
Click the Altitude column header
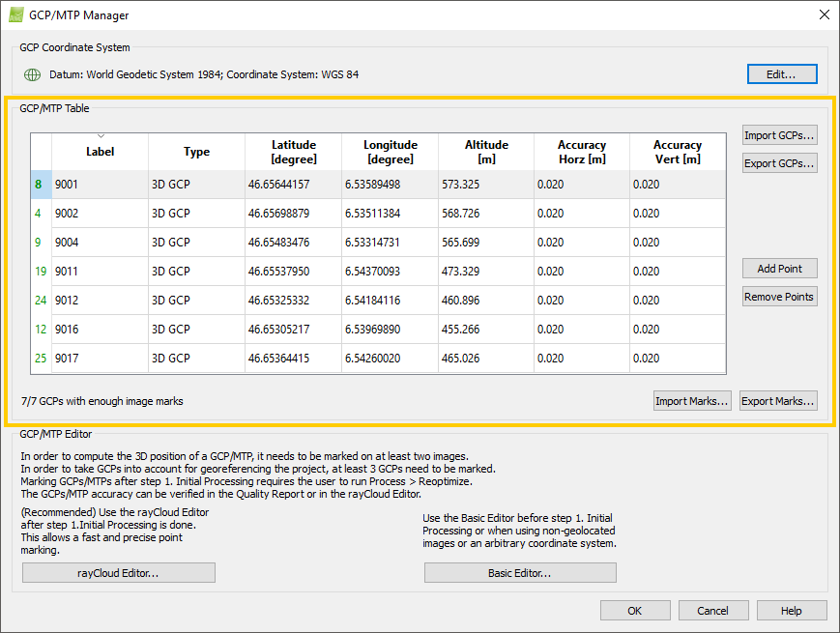tap(485, 152)
